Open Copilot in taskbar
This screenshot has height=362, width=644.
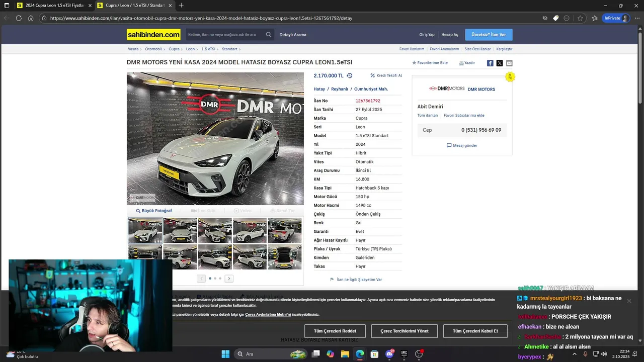coord(330,354)
